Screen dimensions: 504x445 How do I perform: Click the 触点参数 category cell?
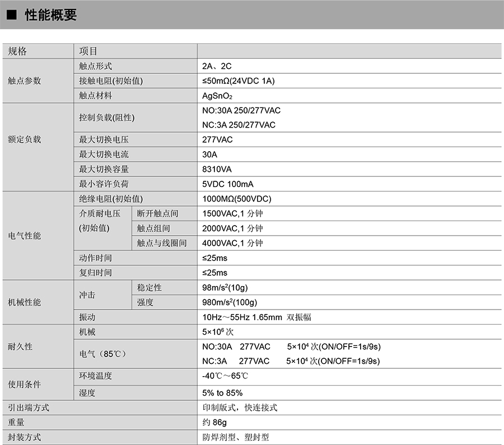click(25, 81)
